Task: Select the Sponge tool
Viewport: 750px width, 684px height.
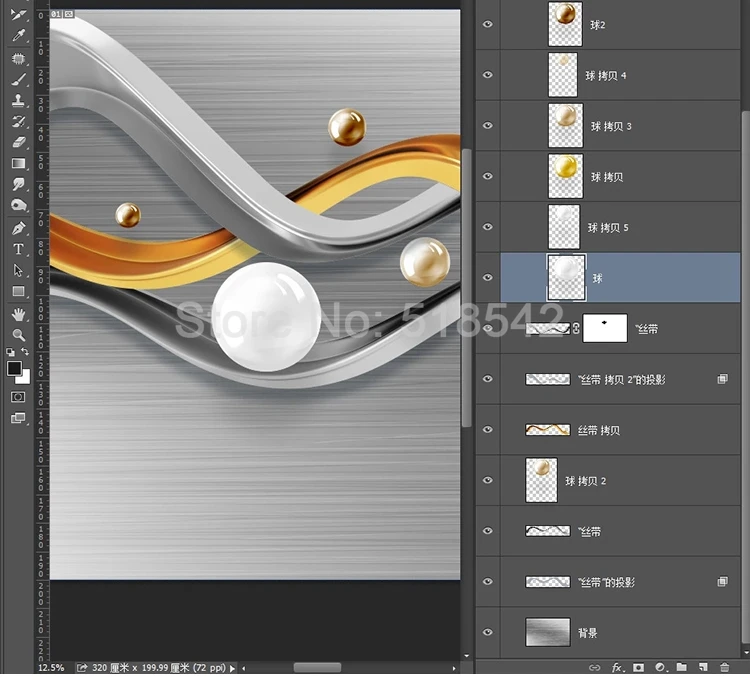Action: 19,205
